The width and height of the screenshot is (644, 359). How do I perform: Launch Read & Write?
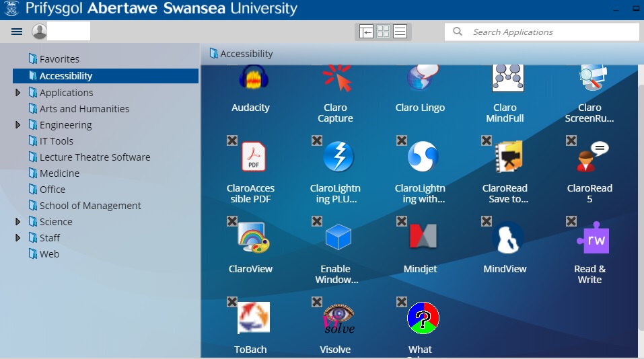pyautogui.click(x=593, y=238)
